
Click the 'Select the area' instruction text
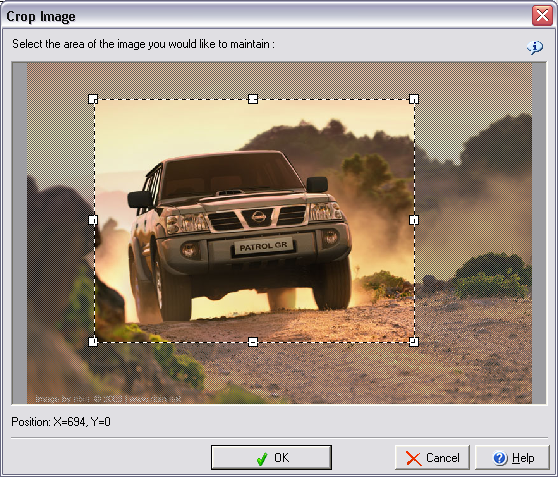tap(143, 44)
